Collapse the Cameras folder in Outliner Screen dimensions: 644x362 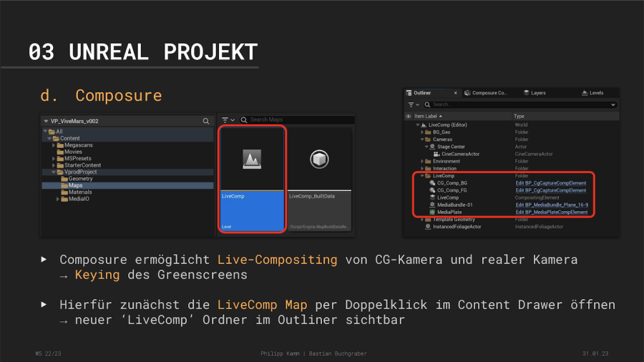tap(421, 140)
